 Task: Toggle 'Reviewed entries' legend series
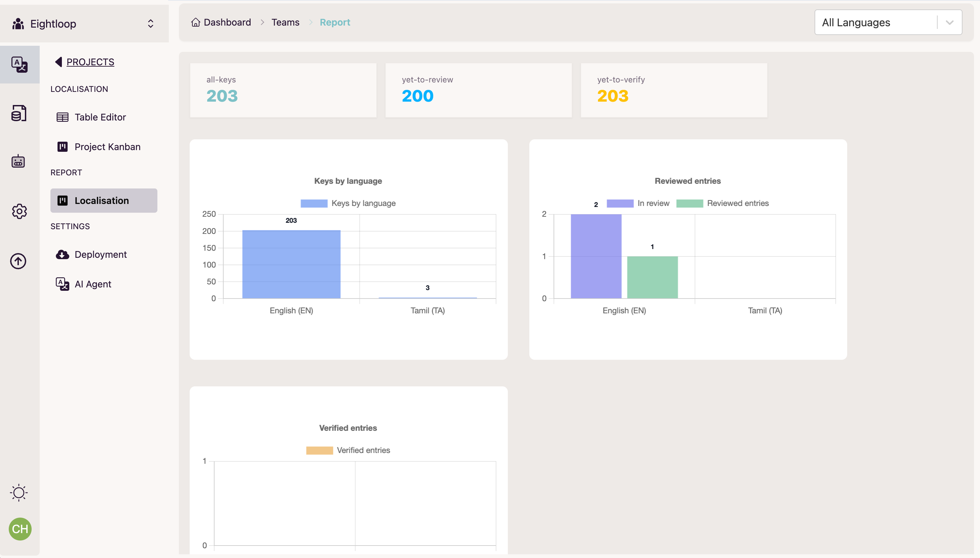pyautogui.click(x=722, y=203)
